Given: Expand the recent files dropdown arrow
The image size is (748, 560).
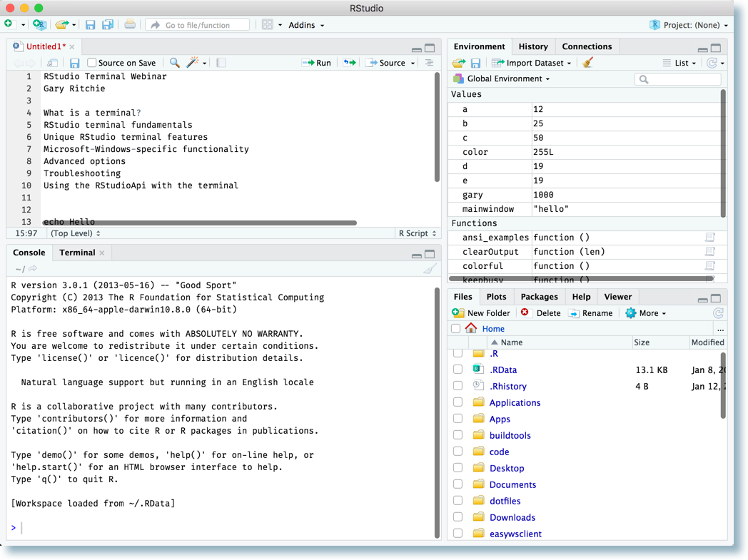Looking at the screenshot, I should pos(74,25).
